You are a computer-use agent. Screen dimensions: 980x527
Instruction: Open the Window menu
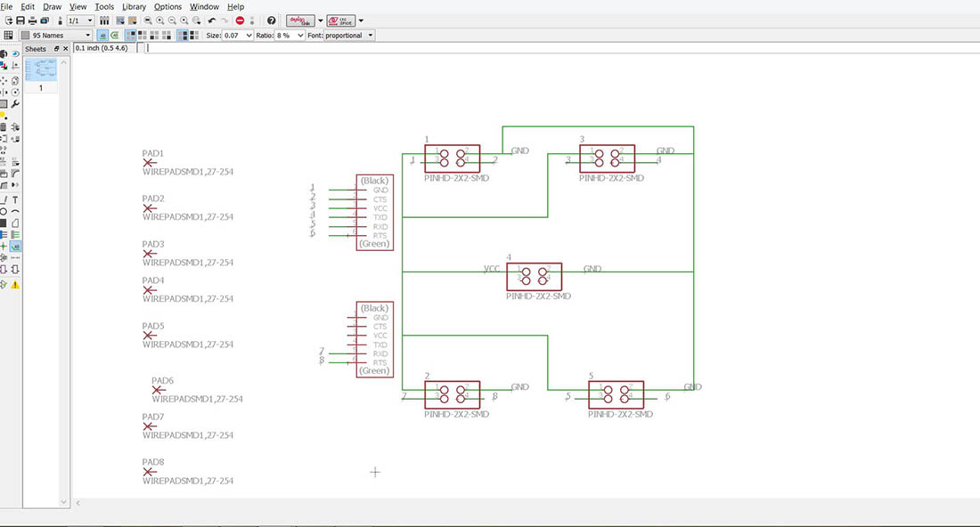click(x=204, y=6)
